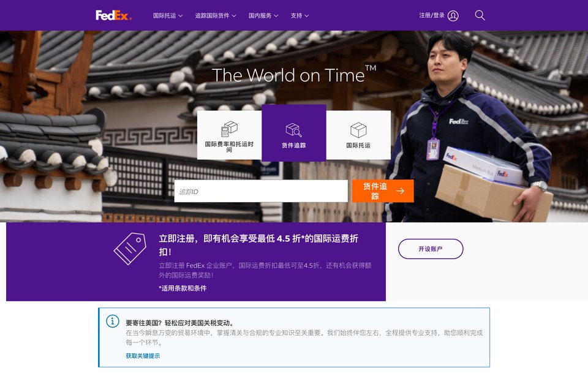The width and height of the screenshot is (588, 384).
Task: Click the The World on Time heading
Action: [293, 75]
